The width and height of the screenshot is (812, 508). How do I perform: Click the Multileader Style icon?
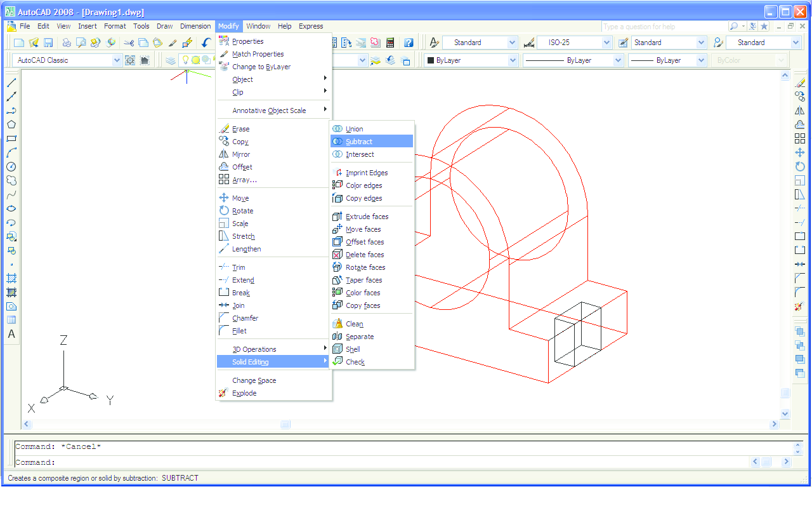(718, 43)
